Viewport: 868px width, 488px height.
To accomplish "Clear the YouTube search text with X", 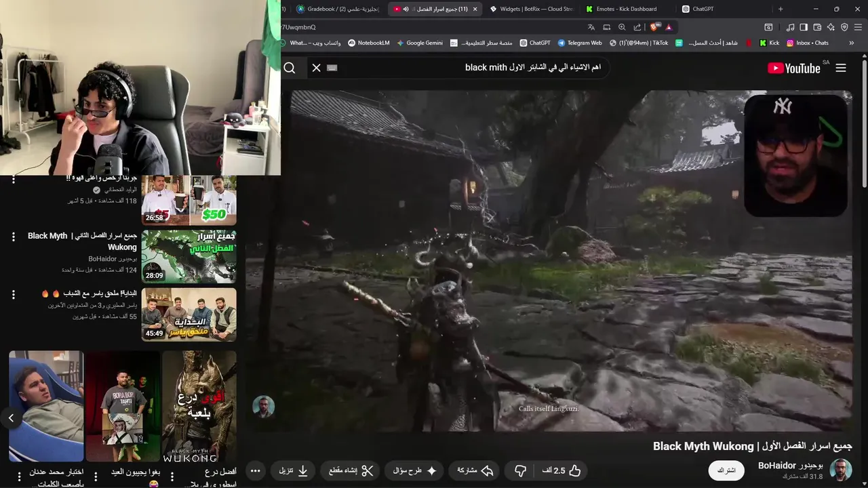I will (x=316, y=68).
